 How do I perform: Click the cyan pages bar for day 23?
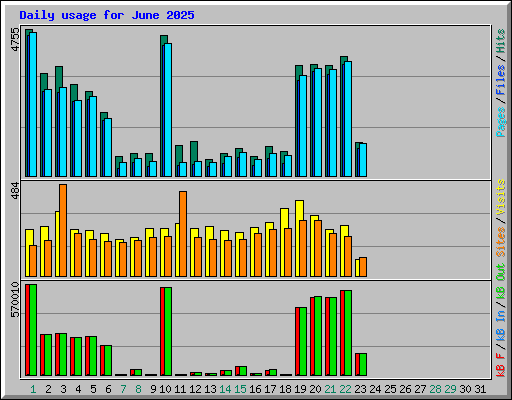pyautogui.click(x=363, y=160)
